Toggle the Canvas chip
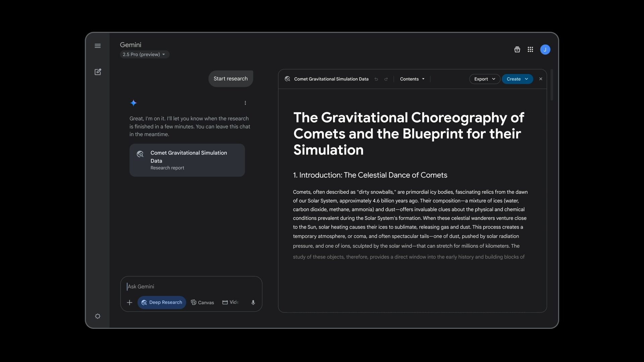The width and height of the screenshot is (644, 362). [x=202, y=302]
